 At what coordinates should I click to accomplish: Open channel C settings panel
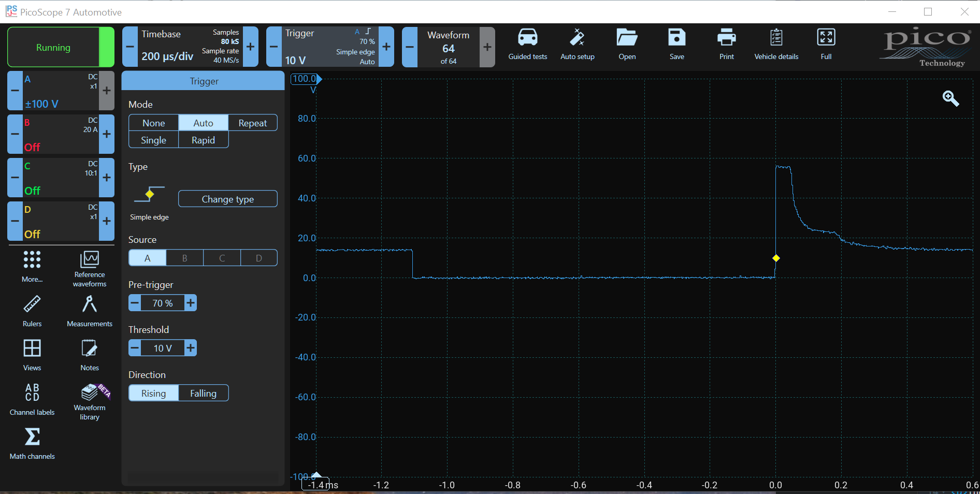click(61, 177)
